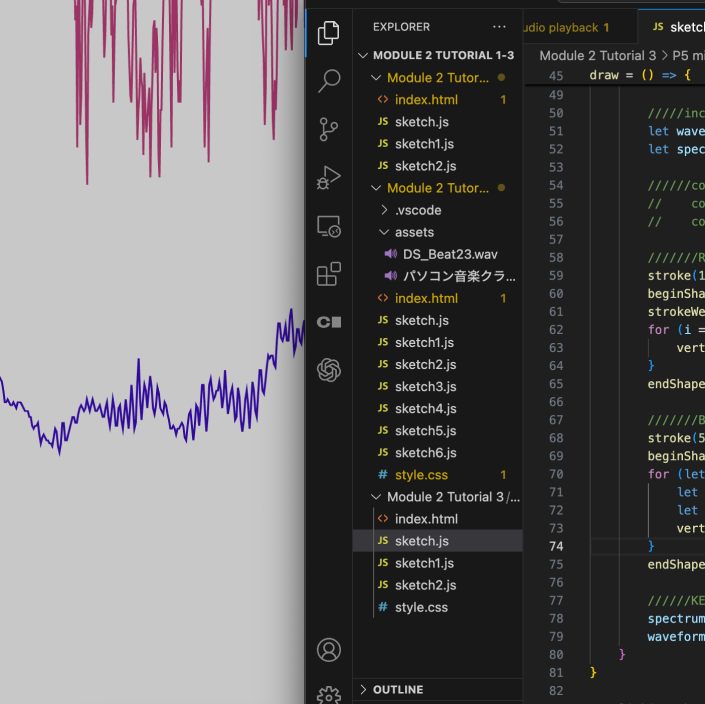The width and height of the screenshot is (705, 704).
Task: Open style.css marked with 1 problem
Action: [x=437, y=475]
